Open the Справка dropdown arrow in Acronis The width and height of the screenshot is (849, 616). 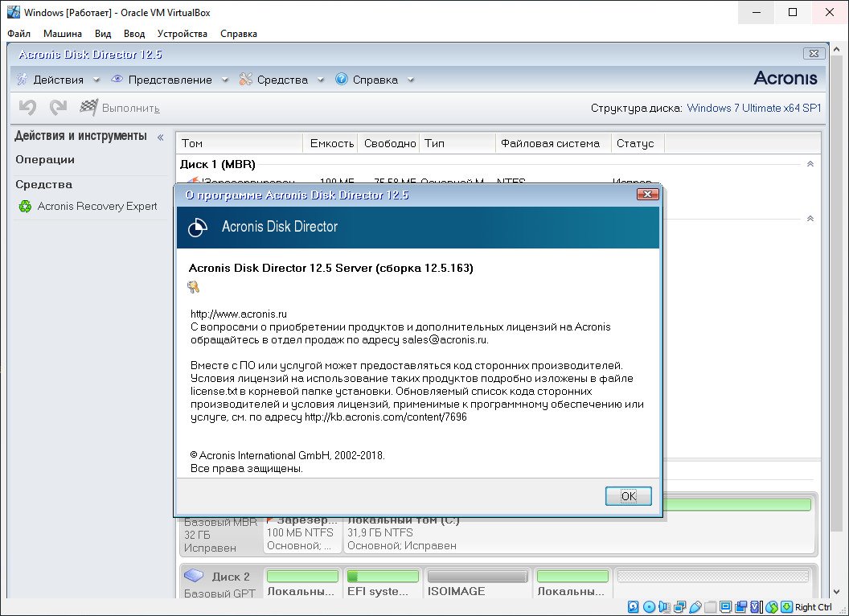tap(410, 80)
